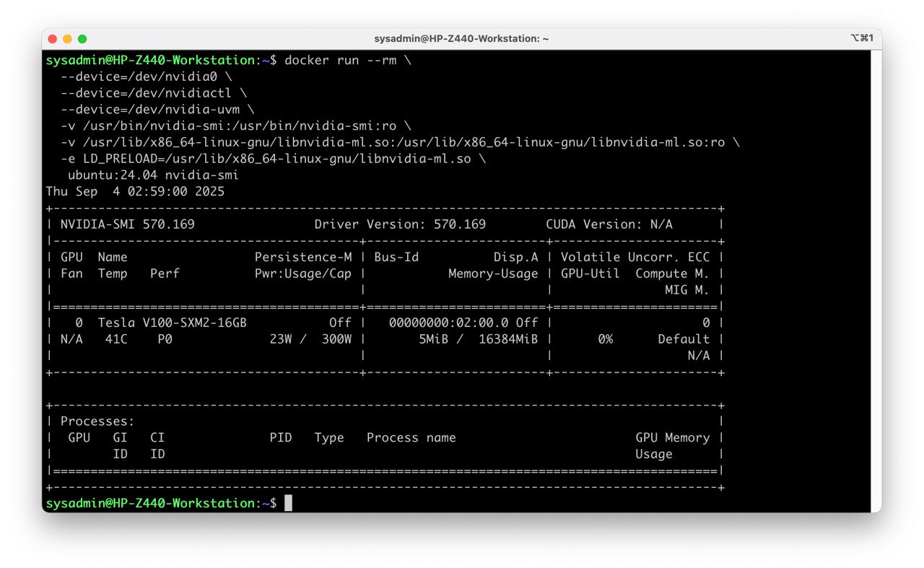The width and height of the screenshot is (924, 568).
Task: Click the '--device=/dev/nvidia-uvm' line
Action: (x=157, y=110)
